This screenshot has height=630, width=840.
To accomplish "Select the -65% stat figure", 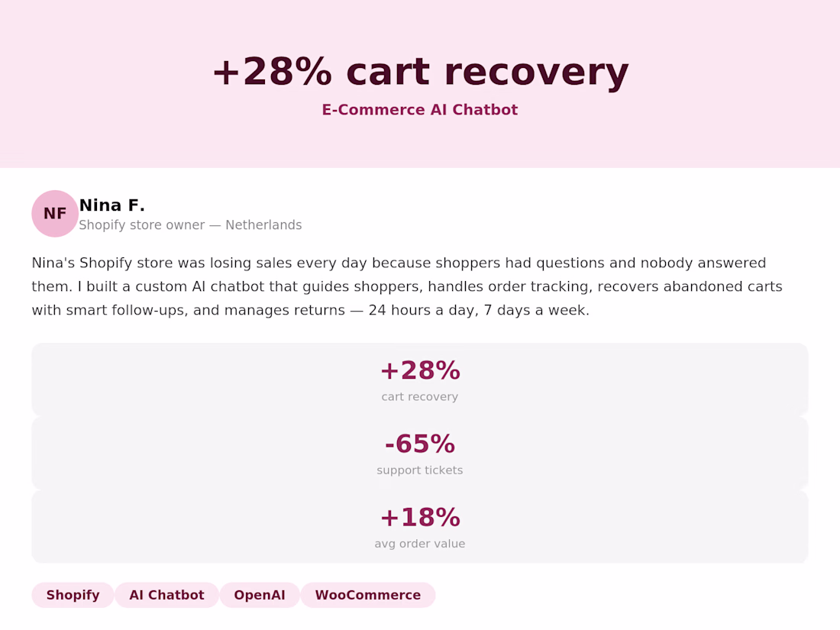I will click(x=420, y=444).
